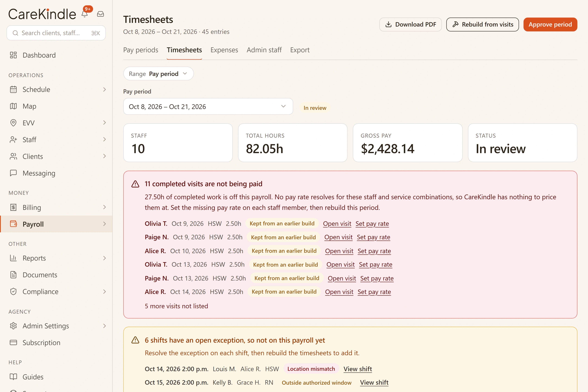This screenshot has width=588, height=392.
Task: Click the Schedule calendar icon
Action: pos(13,89)
